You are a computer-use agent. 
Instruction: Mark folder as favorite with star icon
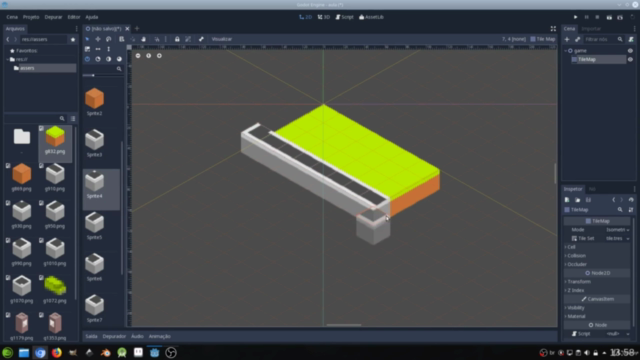(73, 40)
